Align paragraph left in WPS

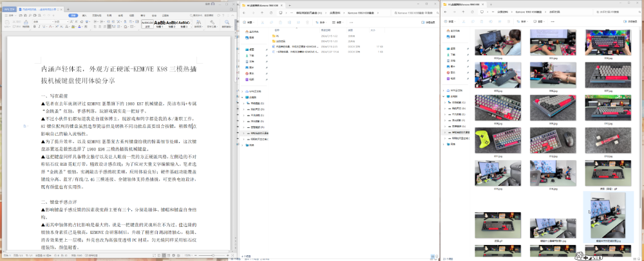95,26
